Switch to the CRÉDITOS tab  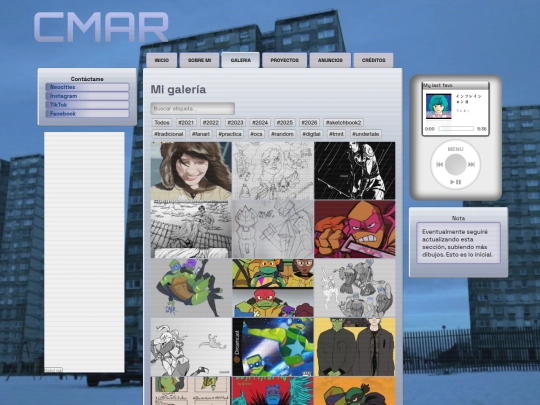point(374,60)
